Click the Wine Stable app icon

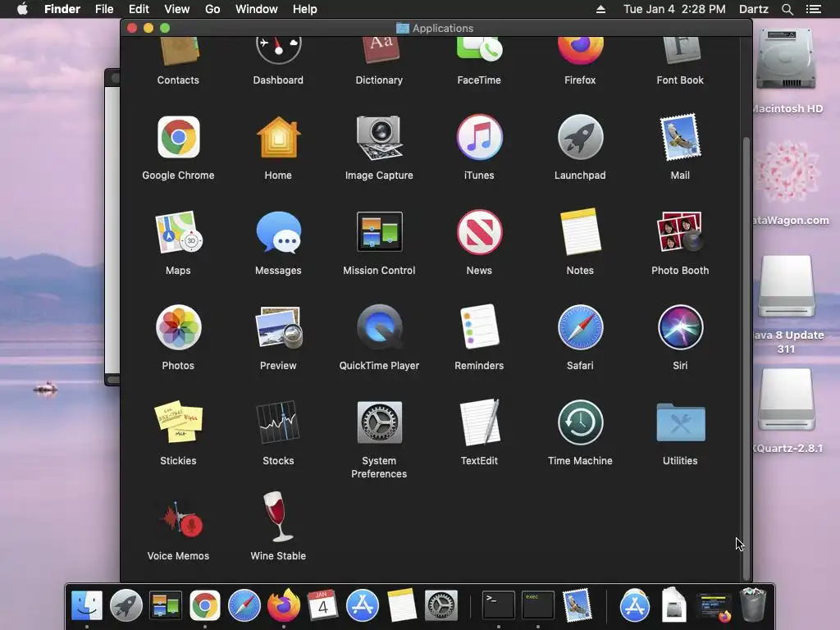(x=278, y=517)
